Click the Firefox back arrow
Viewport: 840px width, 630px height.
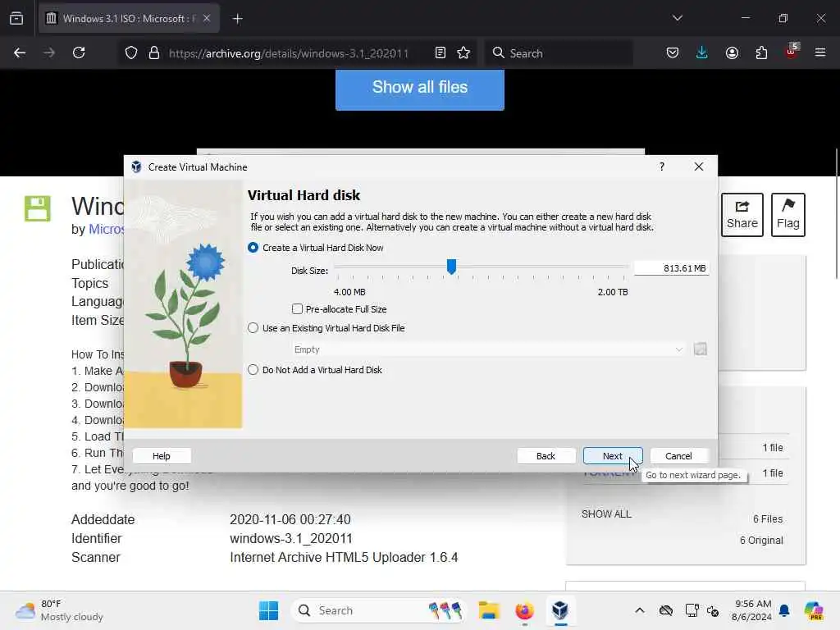tap(20, 53)
